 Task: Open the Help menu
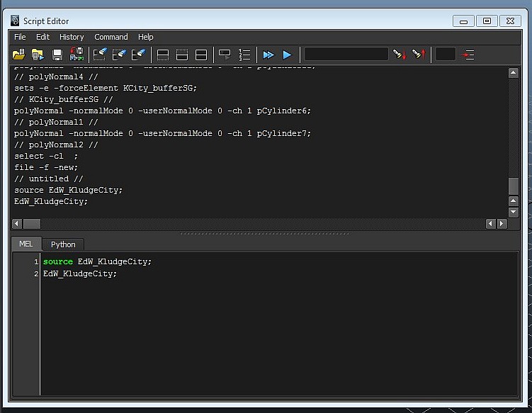pos(145,37)
